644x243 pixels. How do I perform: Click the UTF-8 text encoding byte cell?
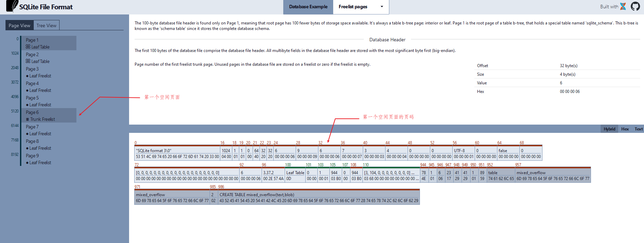pos(463,154)
